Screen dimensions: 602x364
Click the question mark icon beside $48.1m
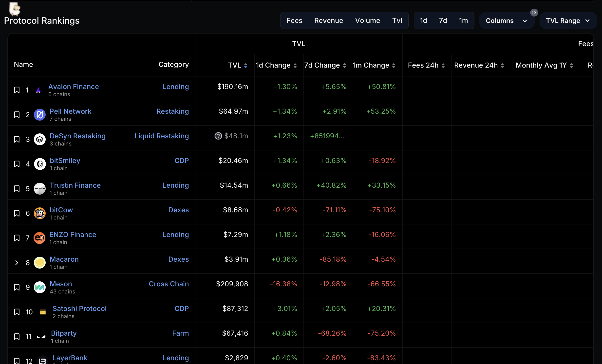[x=218, y=136]
